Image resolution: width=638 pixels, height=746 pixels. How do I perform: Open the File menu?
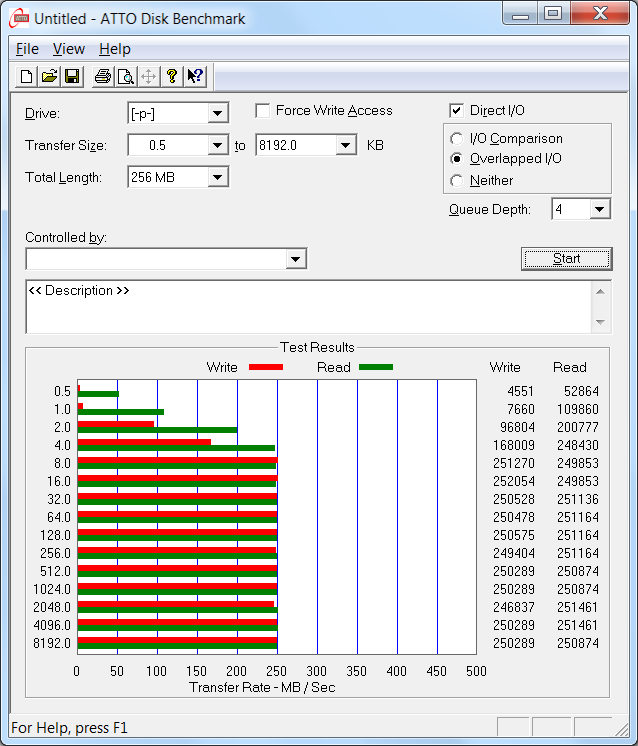[27, 49]
